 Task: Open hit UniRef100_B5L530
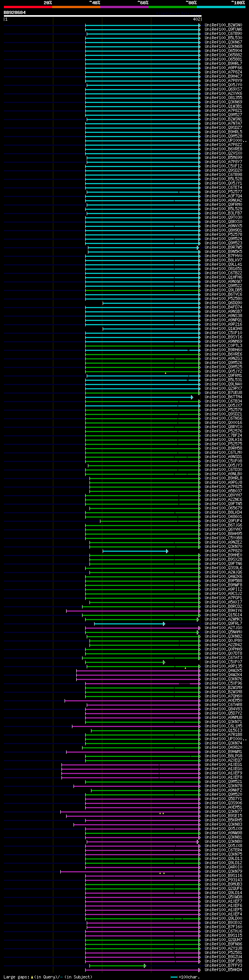[223, 38]
